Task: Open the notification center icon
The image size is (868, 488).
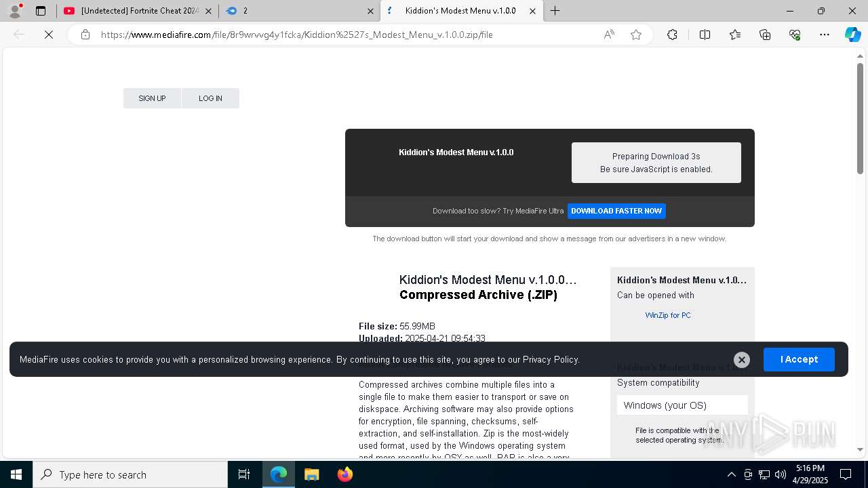Action: (x=846, y=474)
